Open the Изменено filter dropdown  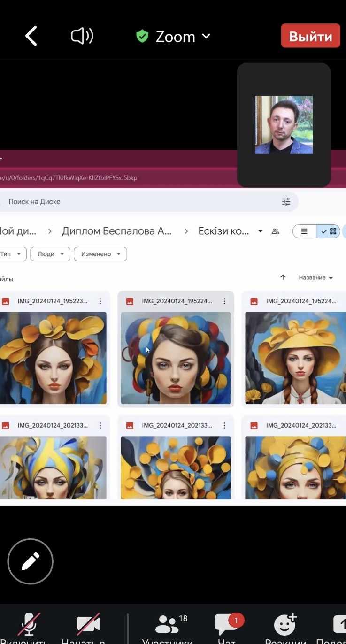(x=100, y=254)
